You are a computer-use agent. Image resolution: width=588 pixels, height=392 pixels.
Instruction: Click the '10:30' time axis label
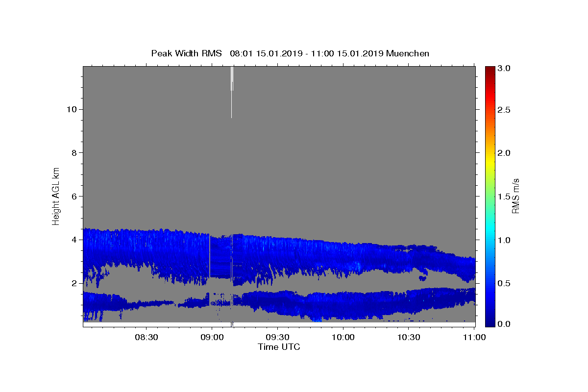point(409,337)
